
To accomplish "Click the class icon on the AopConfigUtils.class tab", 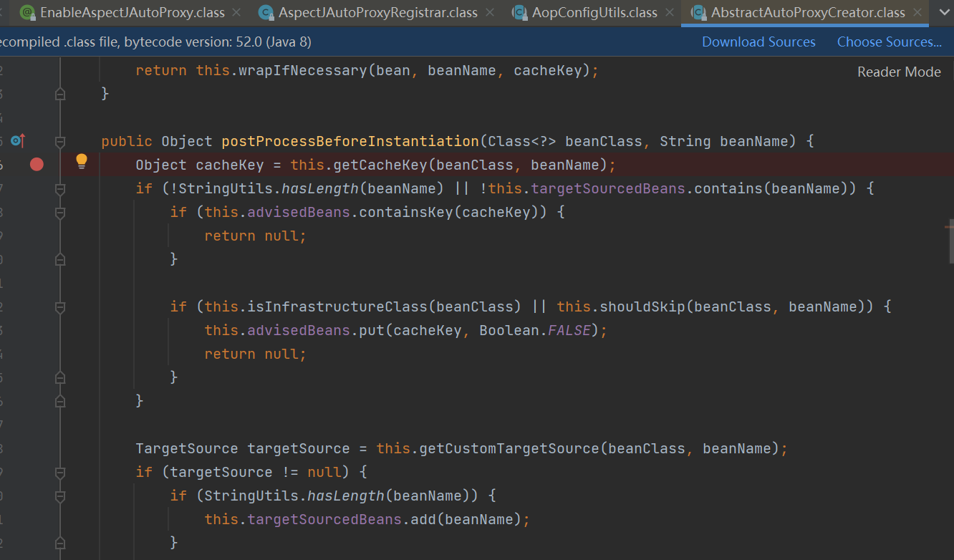I will pos(521,12).
